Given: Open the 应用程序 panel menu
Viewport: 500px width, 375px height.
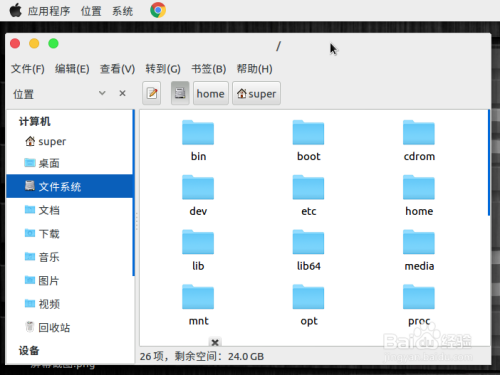Looking at the screenshot, I should click(x=49, y=11).
